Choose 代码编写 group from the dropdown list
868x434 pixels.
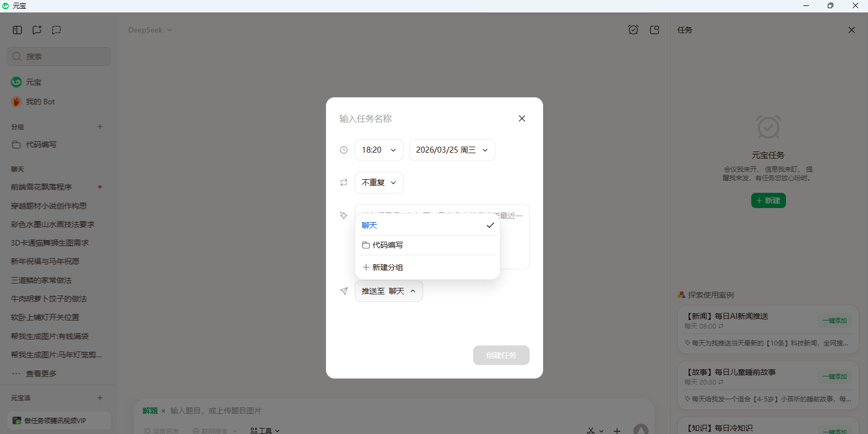coord(427,245)
